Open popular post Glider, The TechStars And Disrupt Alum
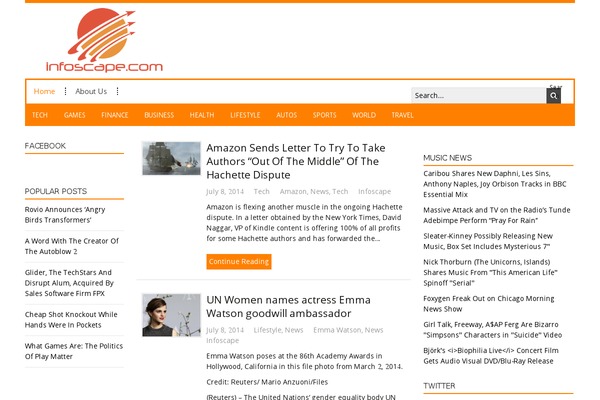The width and height of the screenshot is (600, 400). (69, 283)
